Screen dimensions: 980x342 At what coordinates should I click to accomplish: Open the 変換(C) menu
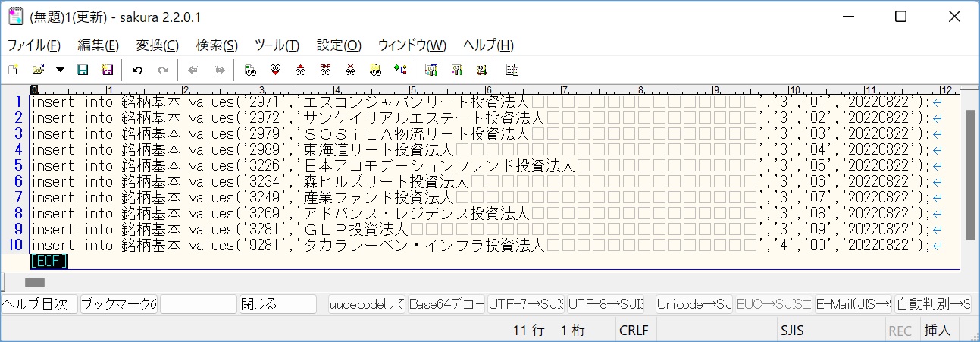[x=157, y=45]
